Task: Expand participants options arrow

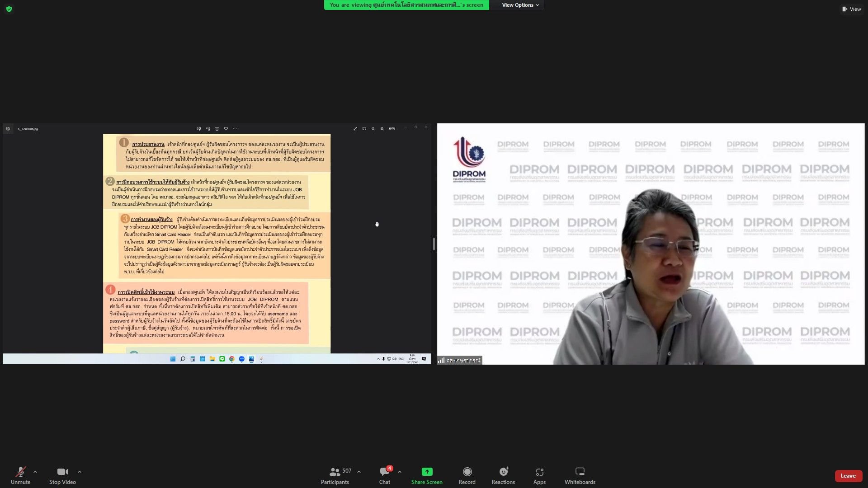Action: [x=359, y=472]
